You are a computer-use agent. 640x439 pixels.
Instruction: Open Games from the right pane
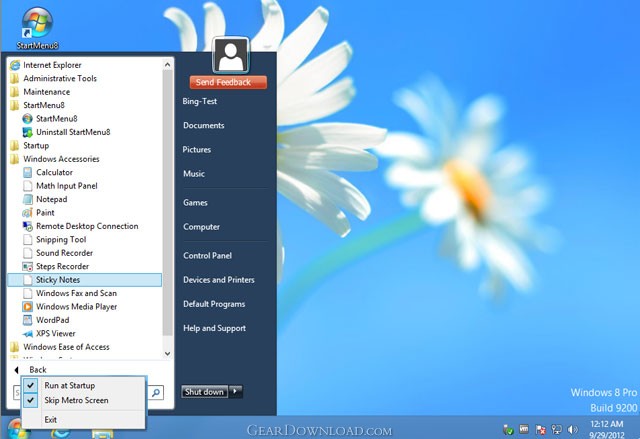point(196,203)
